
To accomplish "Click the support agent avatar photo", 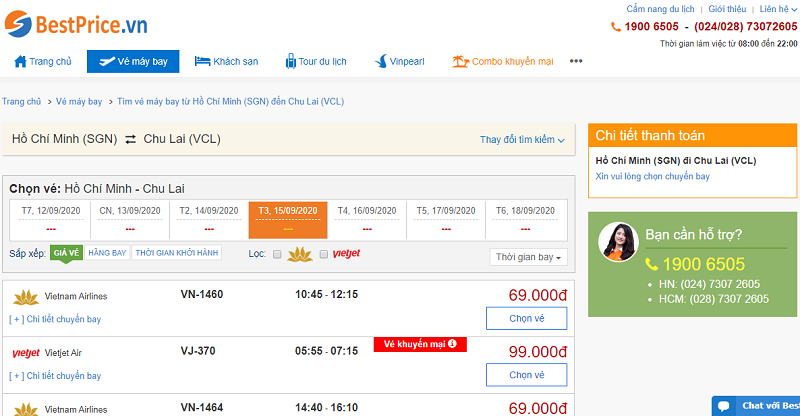I will (x=618, y=242).
